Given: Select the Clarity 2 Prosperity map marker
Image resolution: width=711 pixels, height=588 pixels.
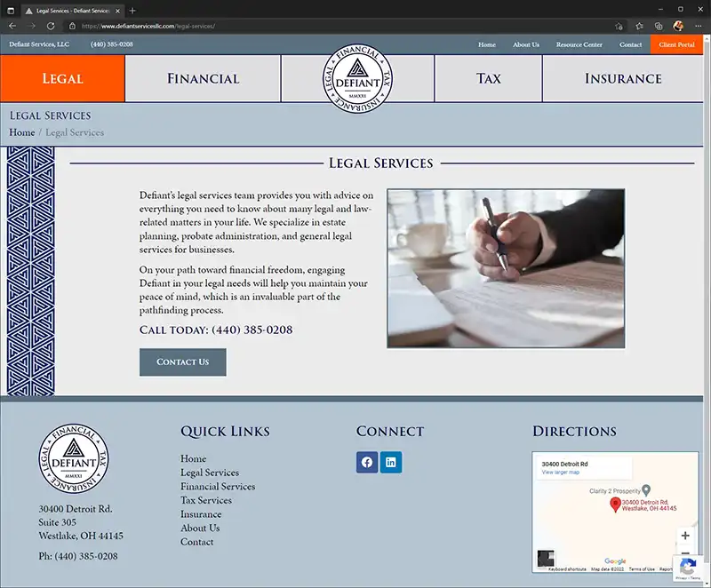Looking at the screenshot, I should click(646, 490).
